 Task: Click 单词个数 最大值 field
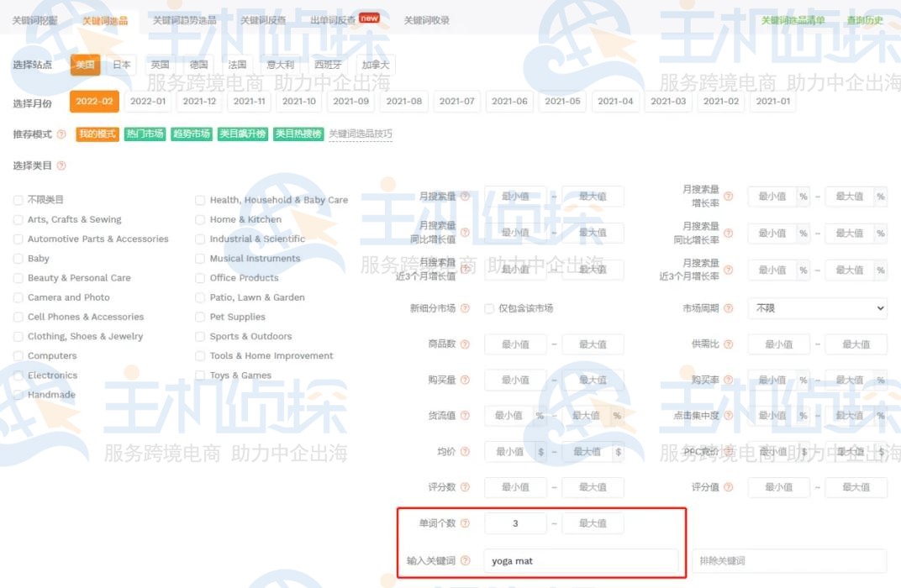[593, 523]
